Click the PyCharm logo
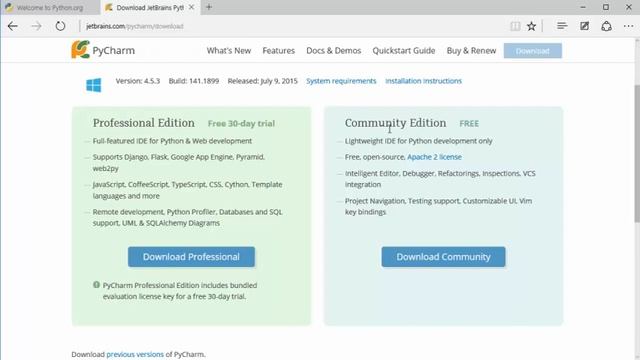640x360 pixels. [x=103, y=50]
